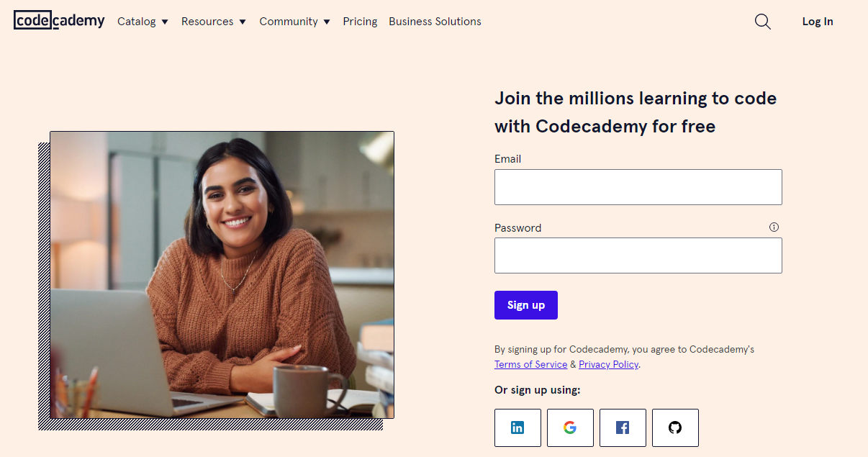The width and height of the screenshot is (868, 457).
Task: Focus the Email input field
Action: coord(638,187)
